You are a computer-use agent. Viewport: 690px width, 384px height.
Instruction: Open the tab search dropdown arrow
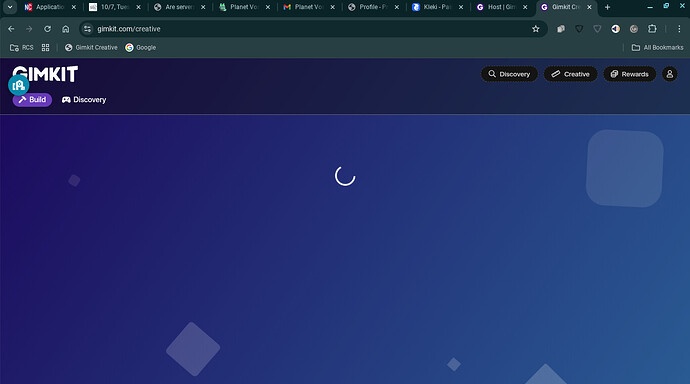[x=10, y=7]
